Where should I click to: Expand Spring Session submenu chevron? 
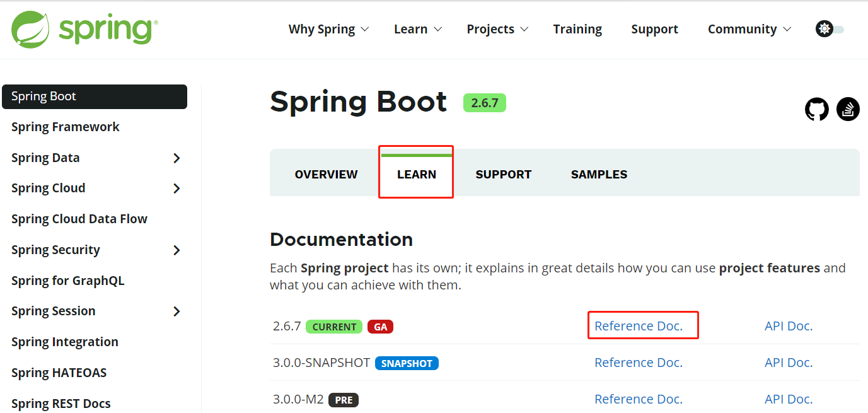click(x=176, y=311)
